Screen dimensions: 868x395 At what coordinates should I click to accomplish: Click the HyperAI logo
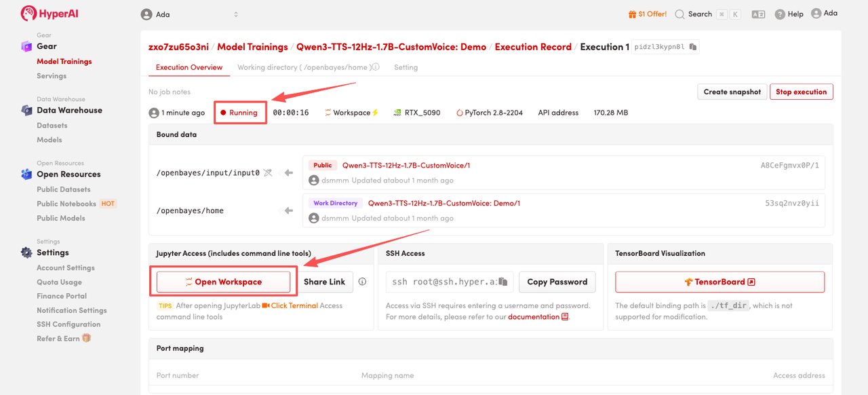(x=49, y=14)
